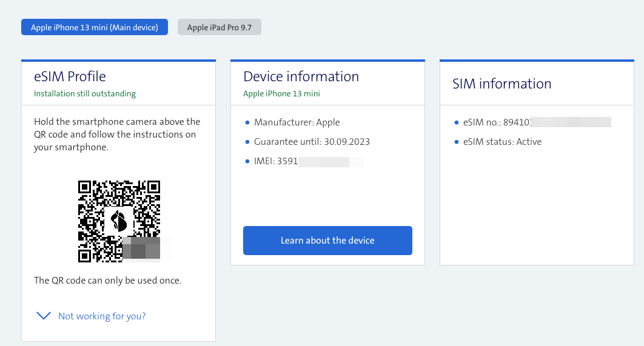Click the eSIM Profile heading
This screenshot has height=346, width=644.
pyautogui.click(x=70, y=76)
